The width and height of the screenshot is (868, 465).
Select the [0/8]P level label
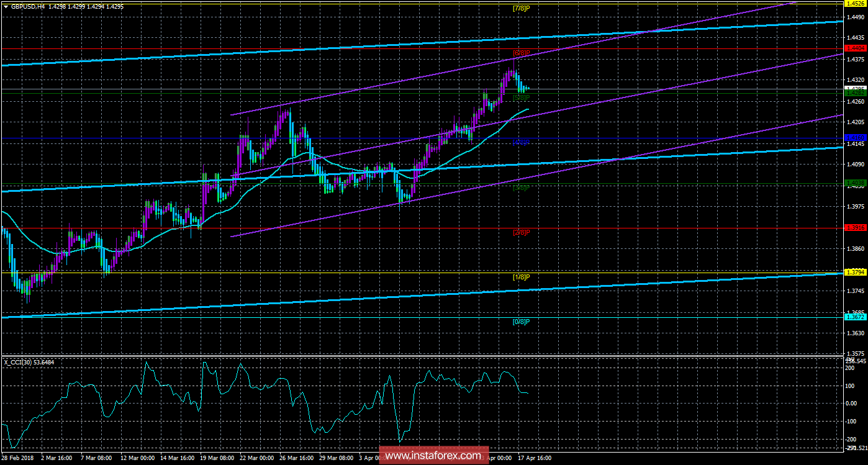[520, 322]
